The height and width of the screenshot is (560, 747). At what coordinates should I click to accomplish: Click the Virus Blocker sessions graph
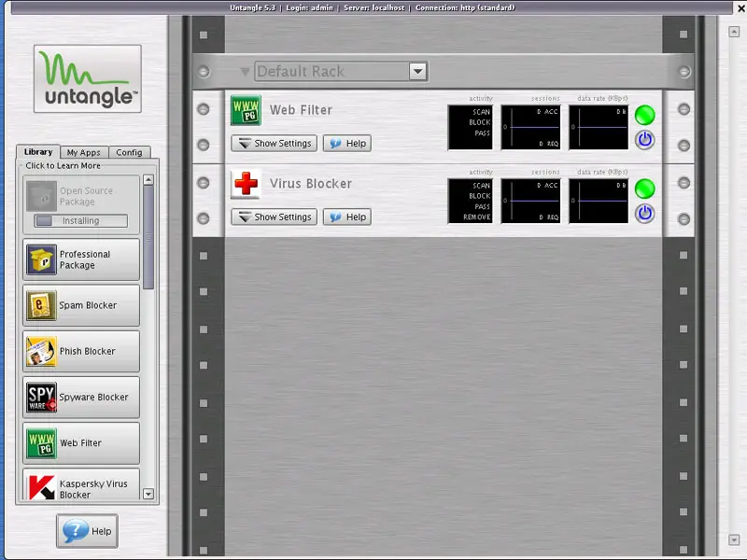(530, 201)
